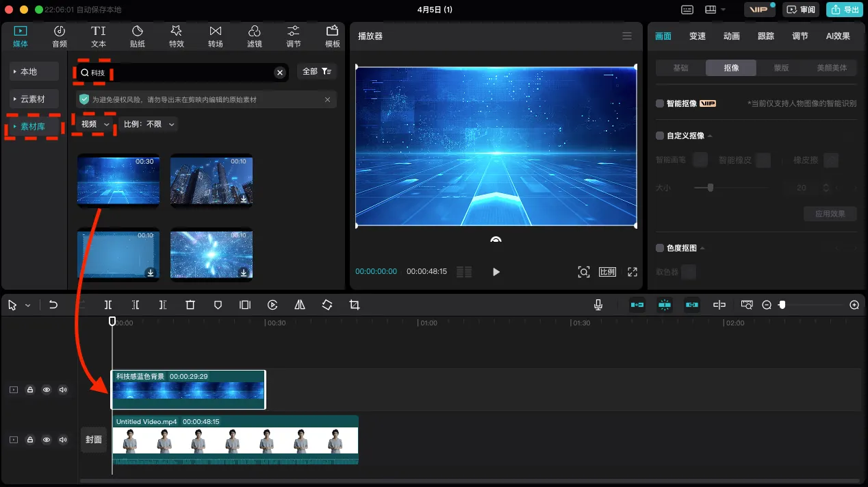Image resolution: width=868 pixels, height=487 pixels.
Task: Open the 文本 text panel
Action: point(99,36)
